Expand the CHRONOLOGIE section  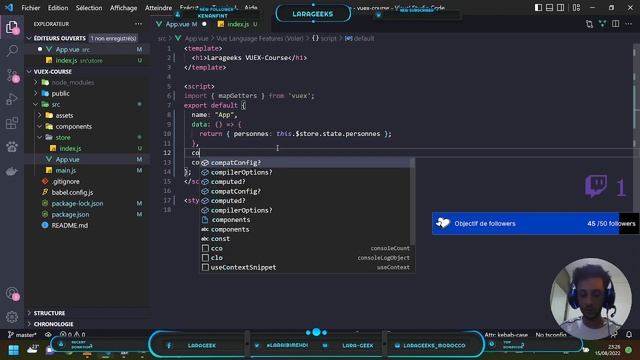coord(29,324)
